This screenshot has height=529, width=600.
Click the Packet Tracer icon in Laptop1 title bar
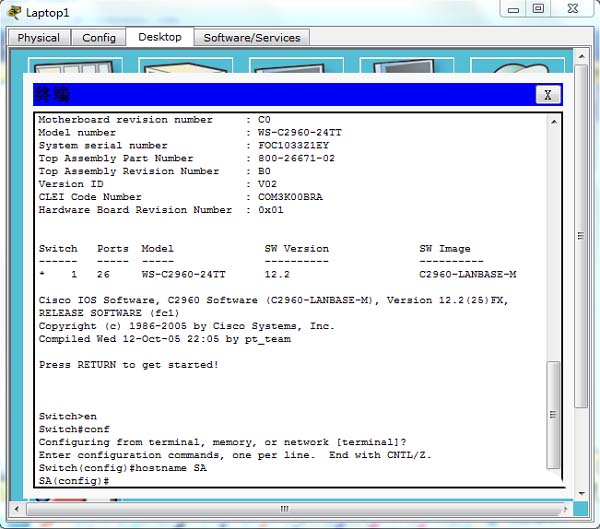(15, 12)
